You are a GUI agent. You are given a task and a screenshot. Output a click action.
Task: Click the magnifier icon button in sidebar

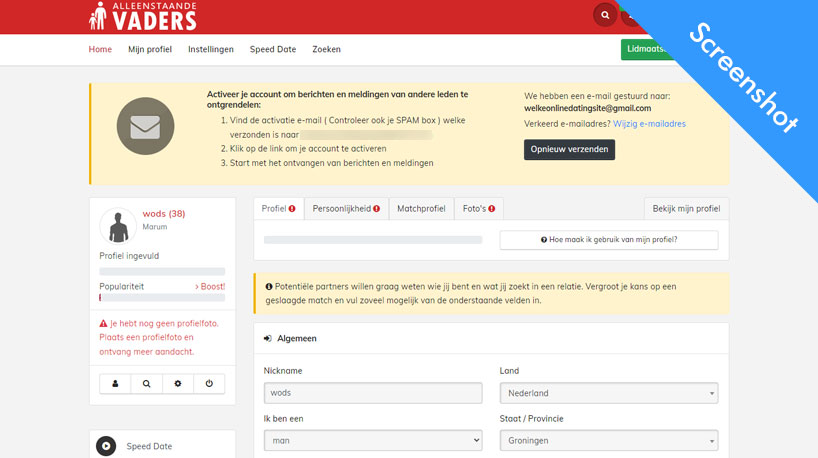pos(146,384)
